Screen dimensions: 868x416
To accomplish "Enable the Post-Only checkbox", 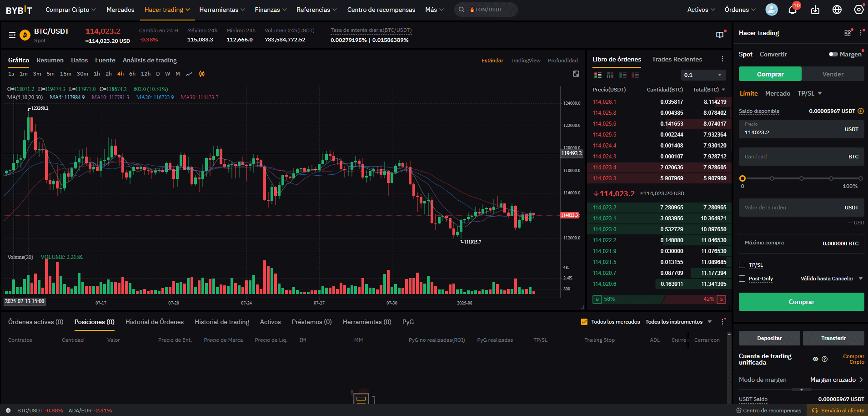I will point(742,279).
